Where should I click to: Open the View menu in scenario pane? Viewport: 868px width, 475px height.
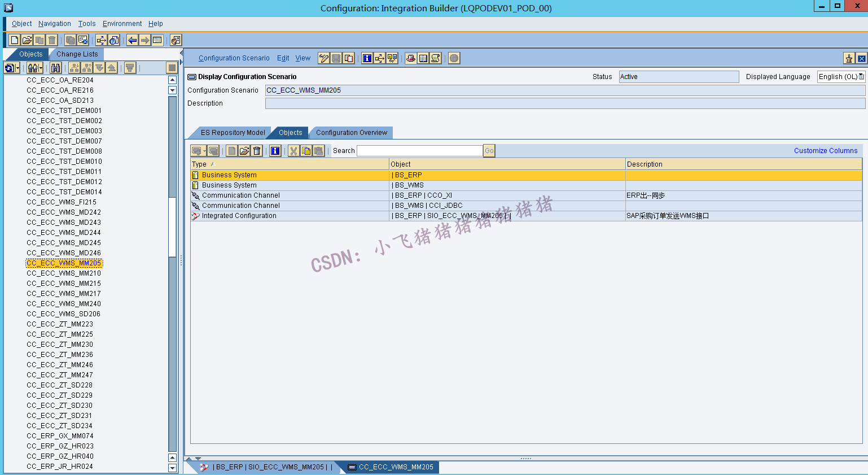pyautogui.click(x=303, y=58)
